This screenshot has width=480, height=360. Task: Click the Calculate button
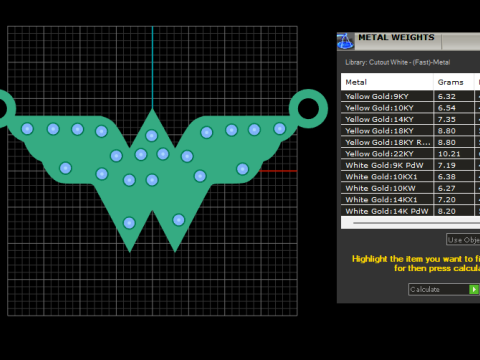444,289
